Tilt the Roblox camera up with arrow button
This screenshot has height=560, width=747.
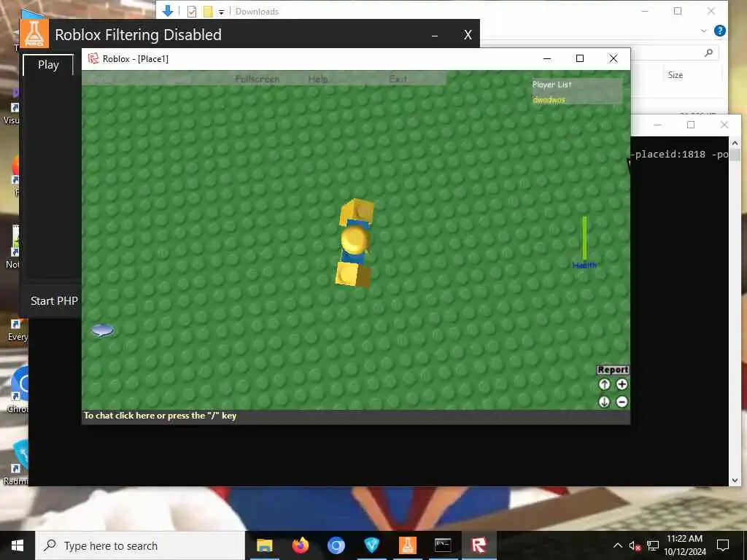[604, 384]
